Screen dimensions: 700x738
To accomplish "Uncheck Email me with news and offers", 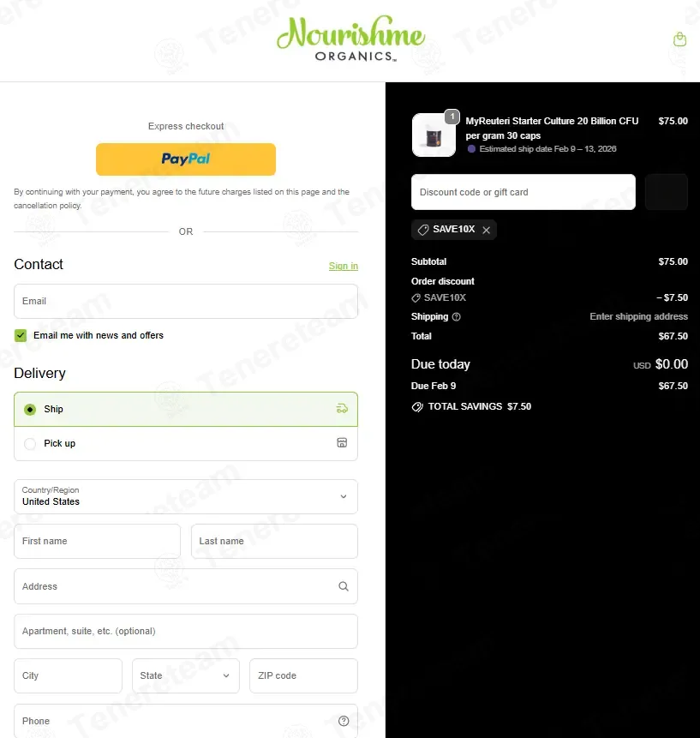I will [x=21, y=335].
